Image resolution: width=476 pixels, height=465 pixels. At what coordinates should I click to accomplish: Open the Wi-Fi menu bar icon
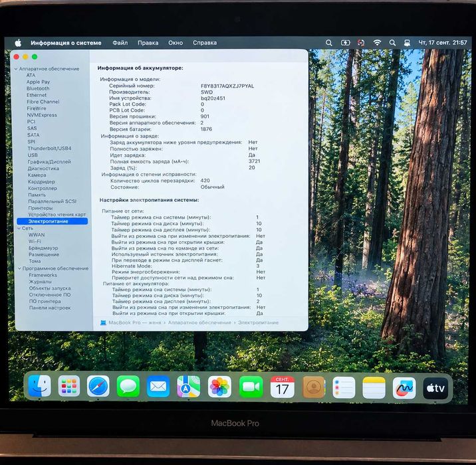click(377, 43)
